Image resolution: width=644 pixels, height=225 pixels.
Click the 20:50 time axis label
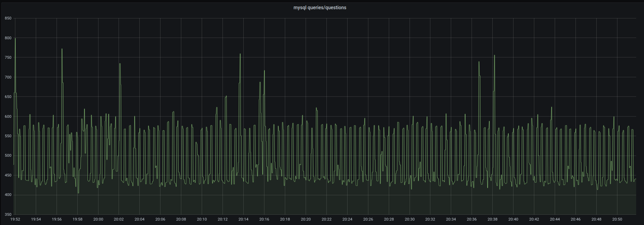[x=617, y=219]
